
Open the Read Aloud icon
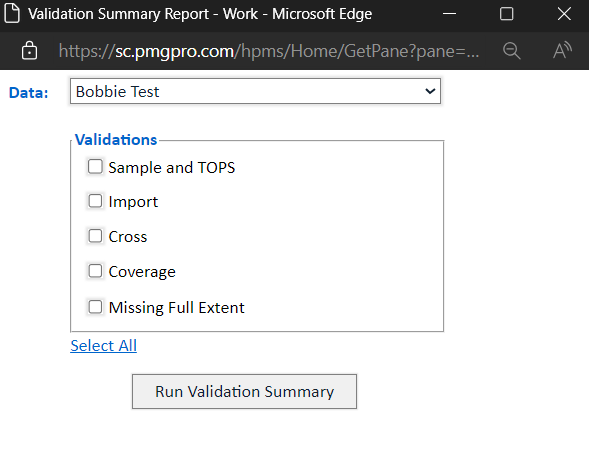pyautogui.click(x=562, y=51)
